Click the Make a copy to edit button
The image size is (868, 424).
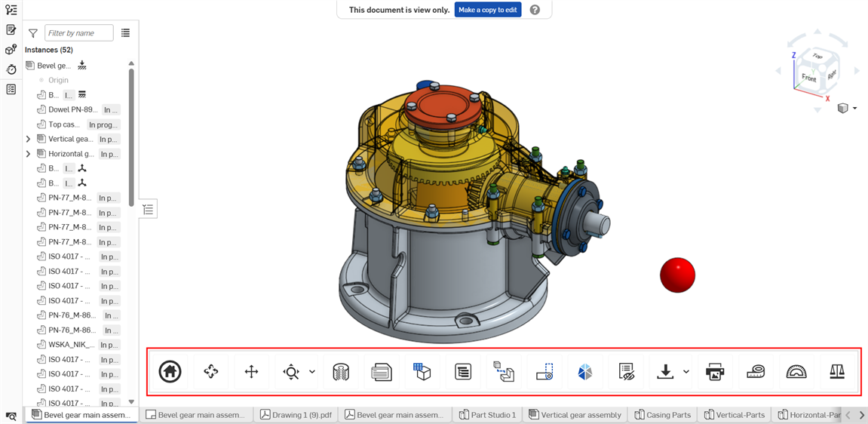click(x=487, y=10)
